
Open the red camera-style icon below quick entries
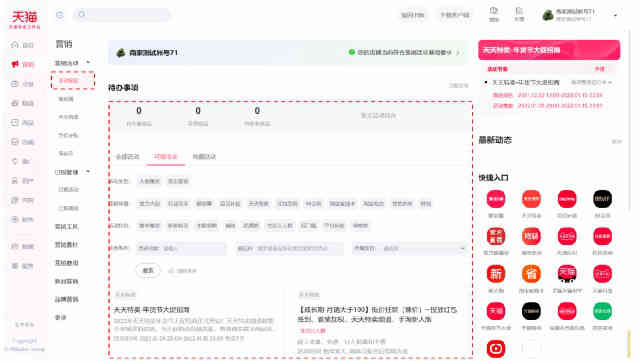point(496,349)
